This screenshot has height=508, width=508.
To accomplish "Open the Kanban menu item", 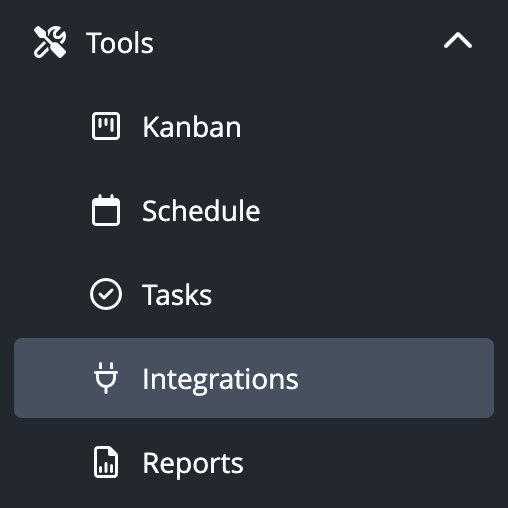I will [x=254, y=126].
